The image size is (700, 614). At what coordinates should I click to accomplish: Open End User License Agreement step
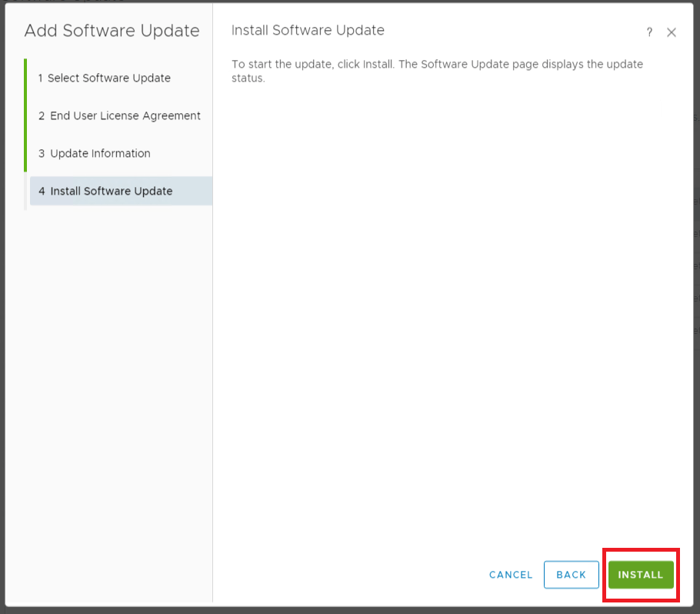125,115
